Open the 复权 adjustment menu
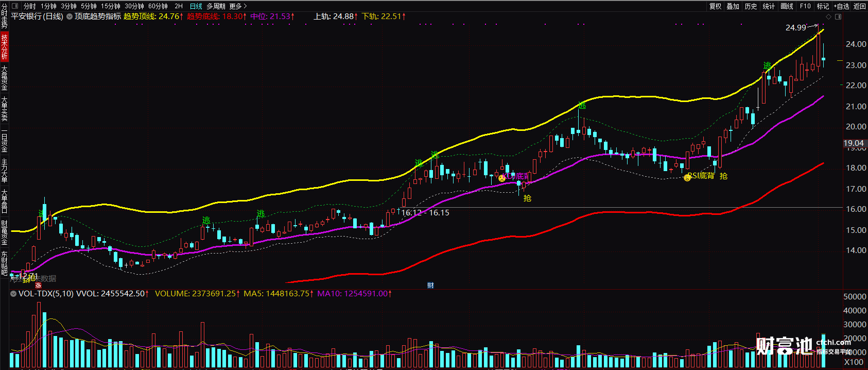 (715, 6)
